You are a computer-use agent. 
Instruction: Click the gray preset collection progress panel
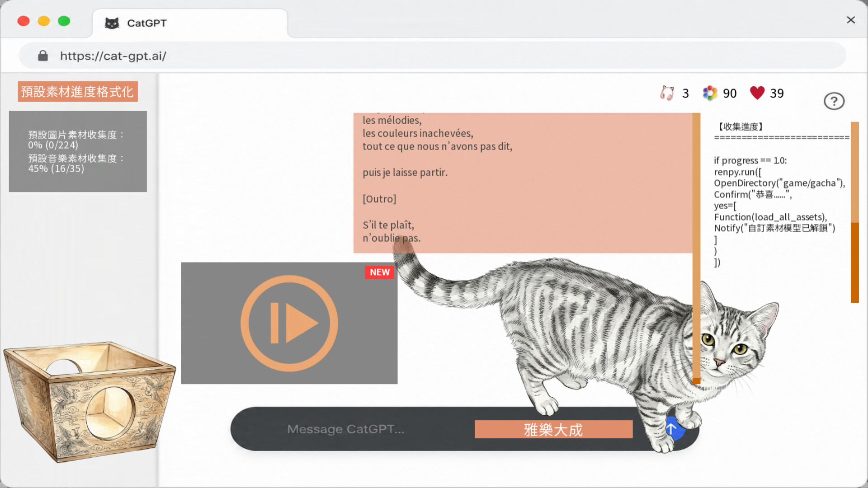click(x=78, y=151)
